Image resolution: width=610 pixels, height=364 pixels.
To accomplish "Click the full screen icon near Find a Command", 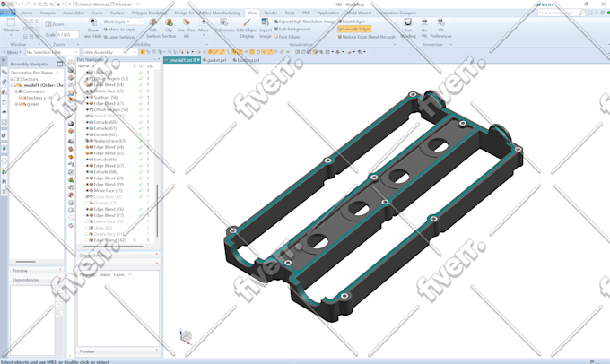I will coord(589,13).
